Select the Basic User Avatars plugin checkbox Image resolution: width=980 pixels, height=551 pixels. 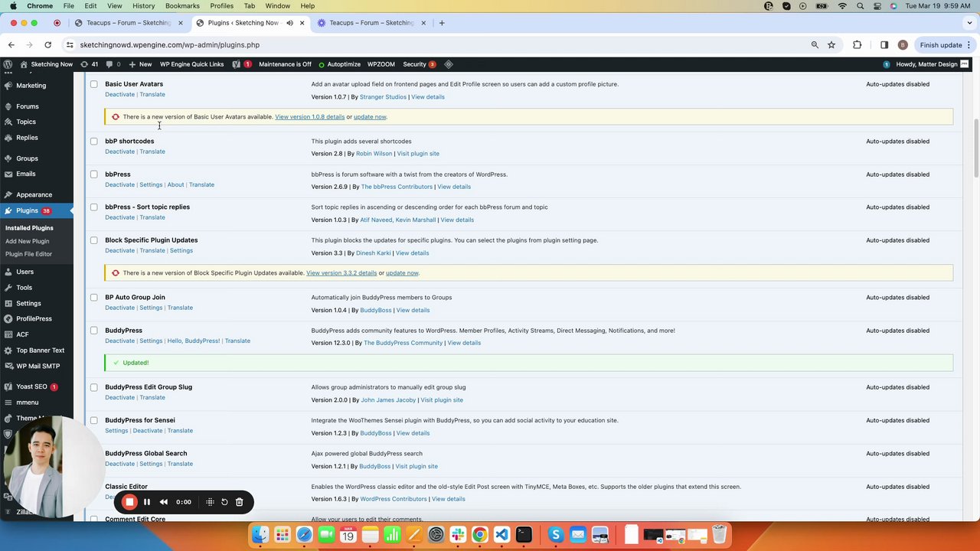[94, 84]
